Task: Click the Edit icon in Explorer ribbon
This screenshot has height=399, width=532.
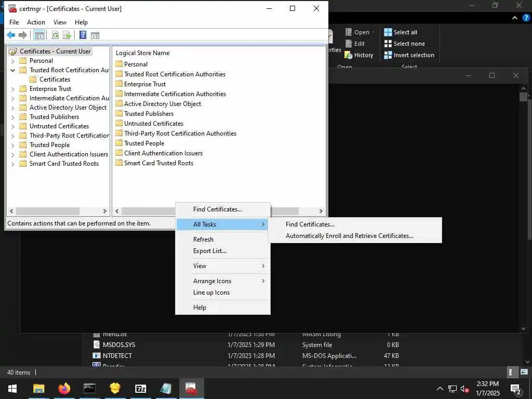Action: click(349, 44)
